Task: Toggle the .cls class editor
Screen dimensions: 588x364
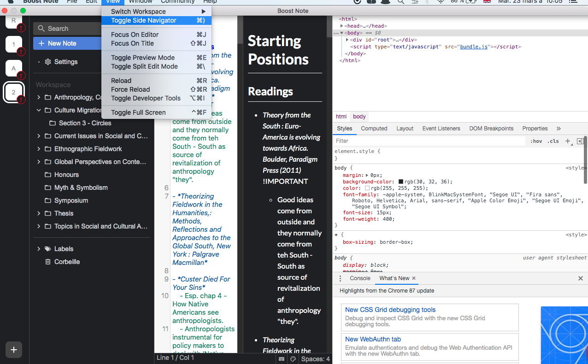Action: [553, 141]
